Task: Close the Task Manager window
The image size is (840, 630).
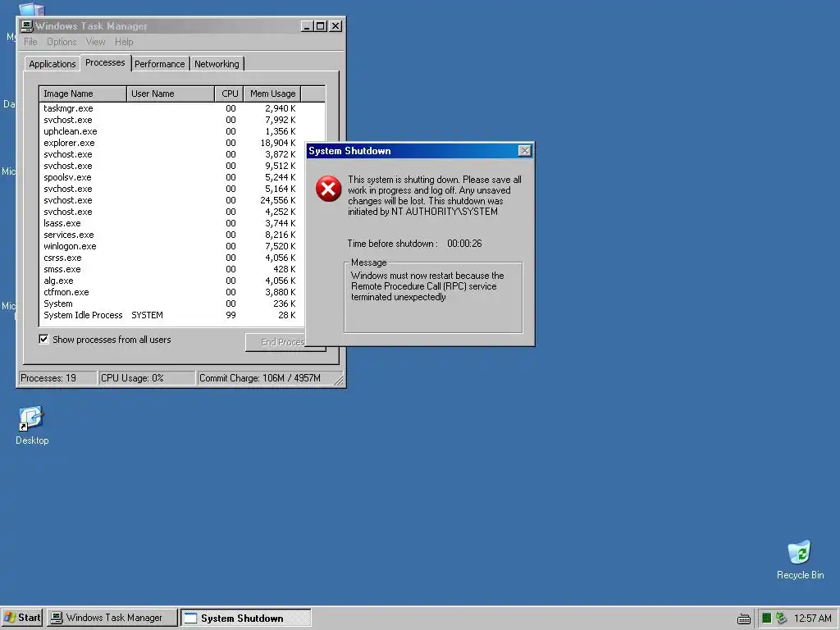Action: pyautogui.click(x=336, y=25)
